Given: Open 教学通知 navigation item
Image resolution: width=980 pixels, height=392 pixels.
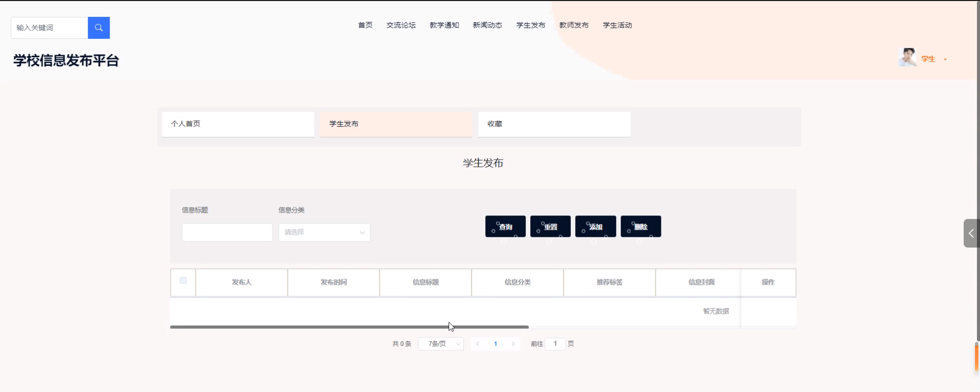Looking at the screenshot, I should click(445, 25).
